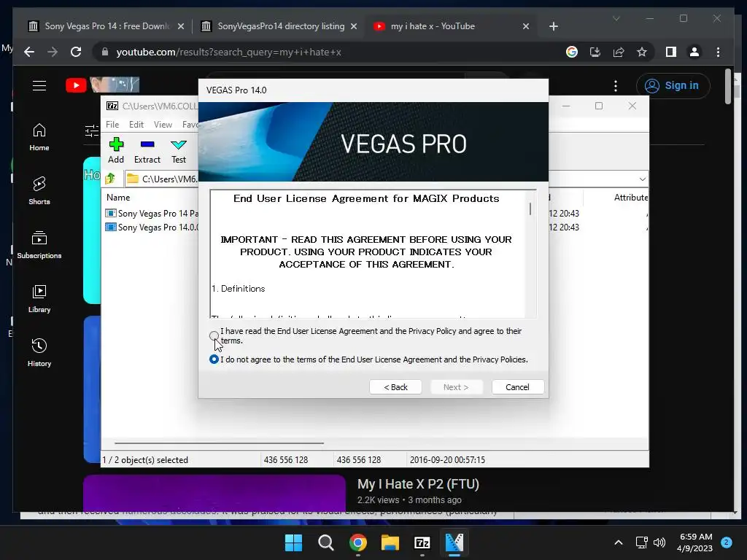Click the Name column header in 7-Zip

118,197
